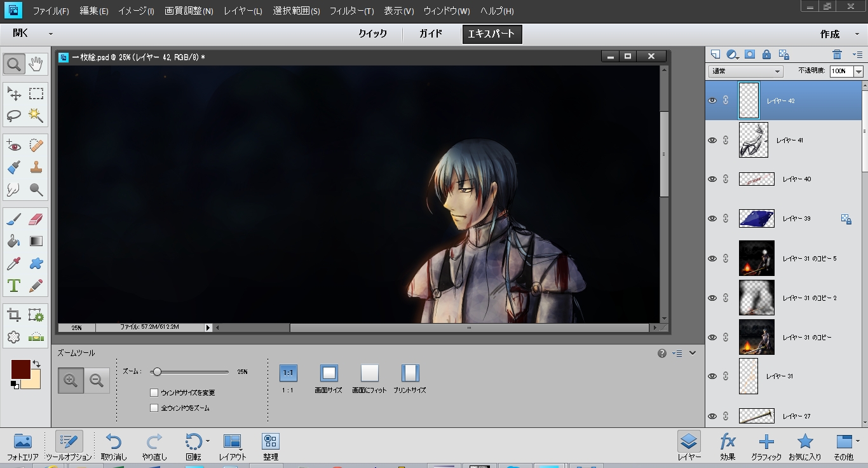Check the 全ウィンドウをズーム option
This screenshot has height=468, width=868.
[x=154, y=408]
